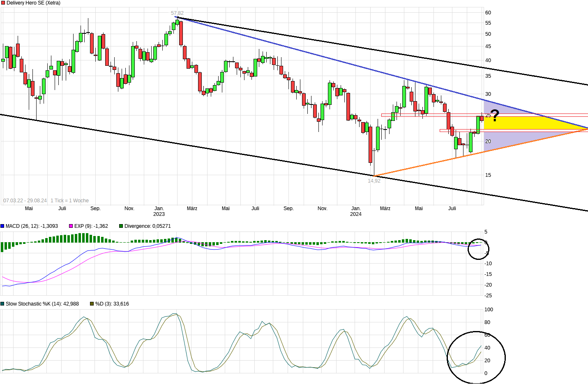
Task: Click the large circle on the Stochastic panel
Action: [x=476, y=357]
